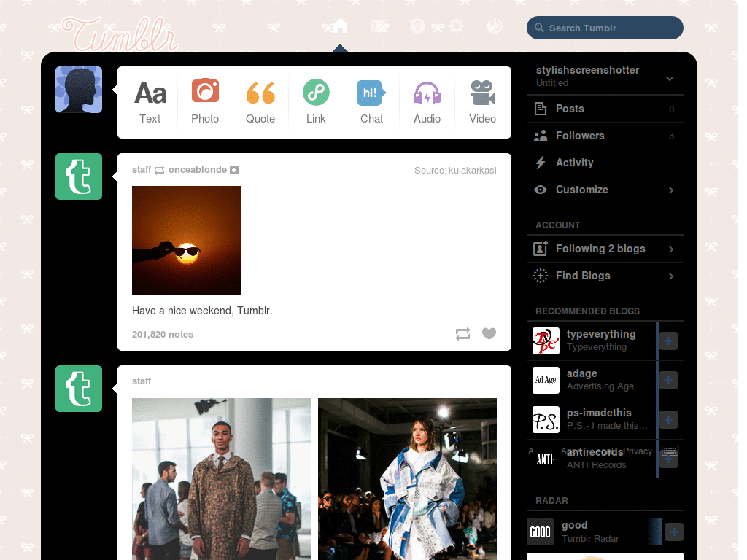Click ANTI records blog avatar
747x560 pixels.
(x=546, y=459)
